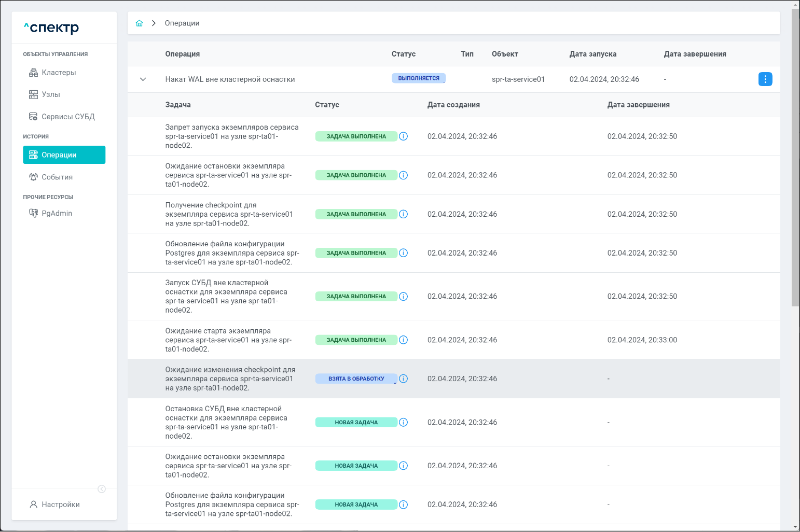The width and height of the screenshot is (800, 532).
Task: Click info icon for Остановка СУБД task
Action: pyautogui.click(x=403, y=423)
